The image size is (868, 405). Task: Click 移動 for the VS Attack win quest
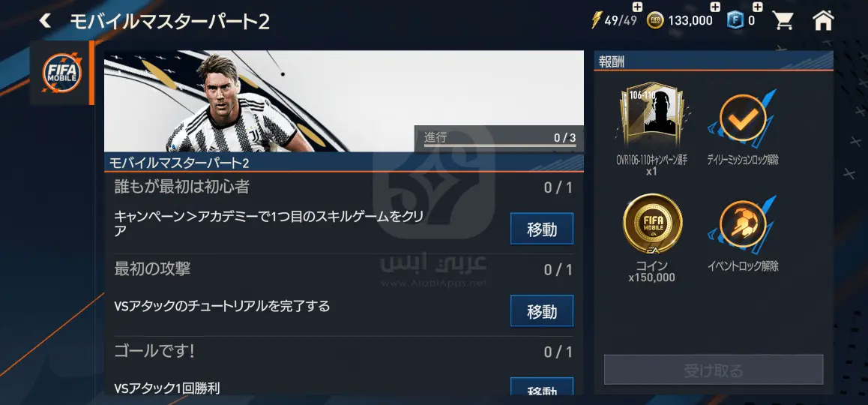click(x=541, y=387)
